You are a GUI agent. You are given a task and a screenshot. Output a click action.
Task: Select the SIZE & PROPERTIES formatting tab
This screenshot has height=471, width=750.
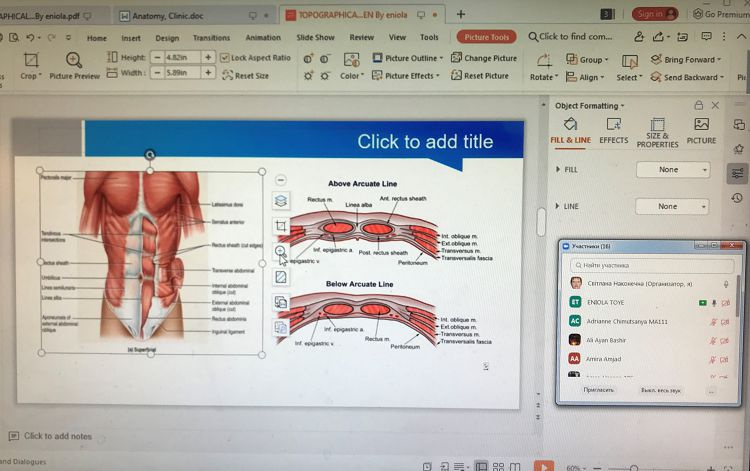657,133
